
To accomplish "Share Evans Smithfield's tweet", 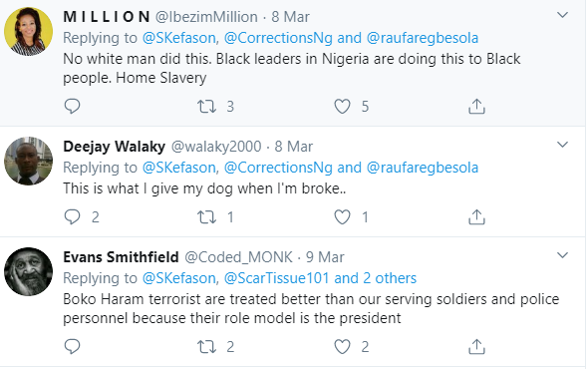I will [x=476, y=346].
